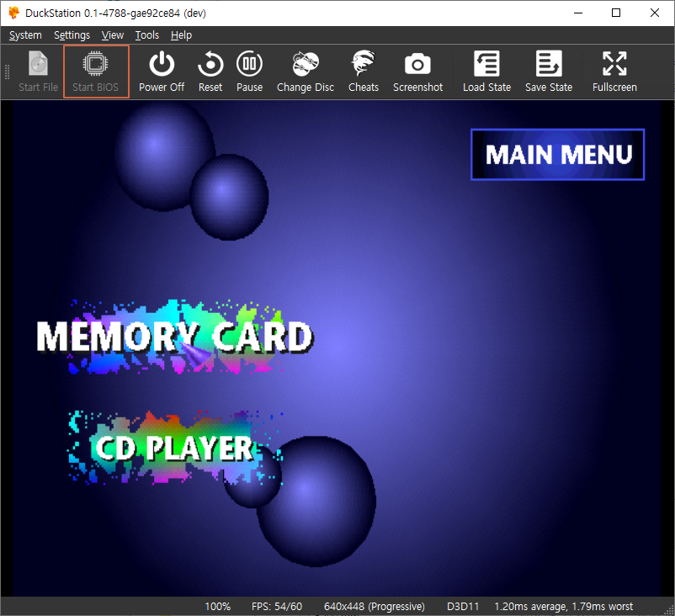Power off the emulated system

coord(162,72)
